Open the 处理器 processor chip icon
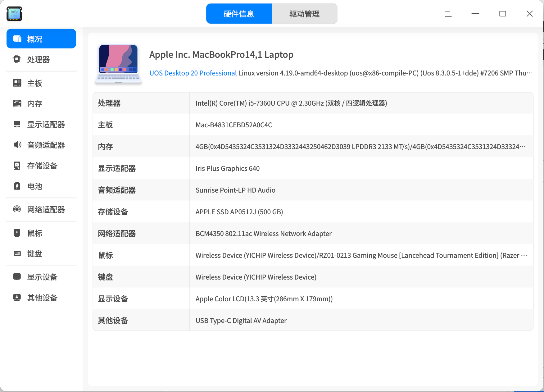Image resolution: width=544 pixels, height=392 pixels. [17, 59]
